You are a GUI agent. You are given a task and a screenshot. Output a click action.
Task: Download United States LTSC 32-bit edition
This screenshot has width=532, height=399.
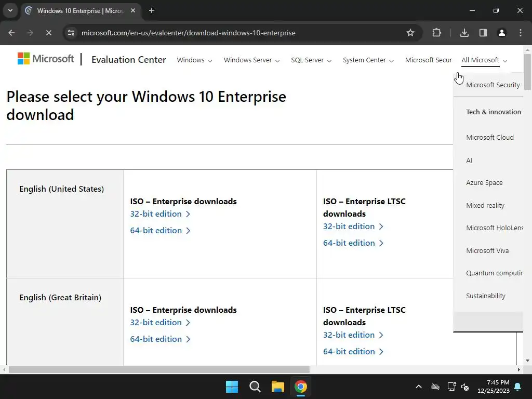[x=353, y=227]
